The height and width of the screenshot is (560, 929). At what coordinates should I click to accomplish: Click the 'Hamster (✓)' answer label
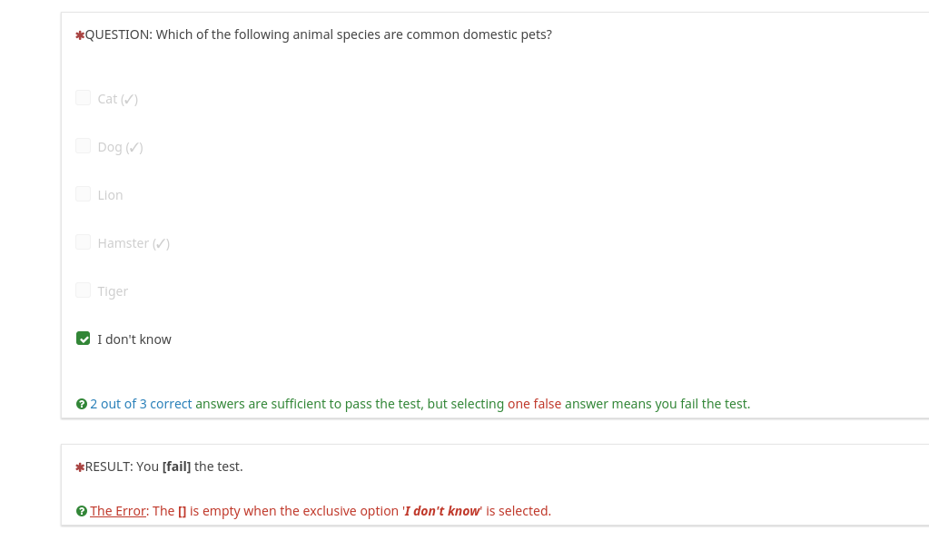click(133, 243)
